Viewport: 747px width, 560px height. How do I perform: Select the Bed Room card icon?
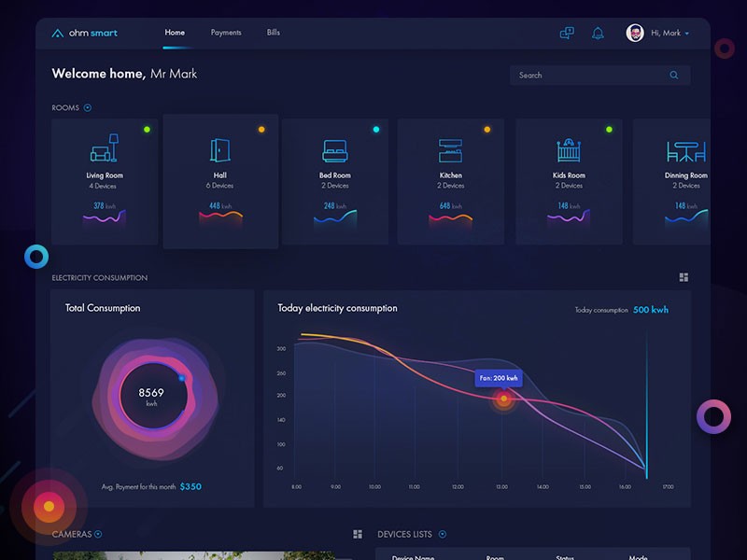333,149
